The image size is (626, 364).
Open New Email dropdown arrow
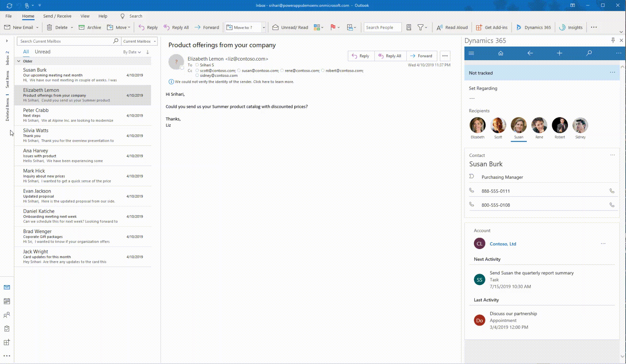37,27
